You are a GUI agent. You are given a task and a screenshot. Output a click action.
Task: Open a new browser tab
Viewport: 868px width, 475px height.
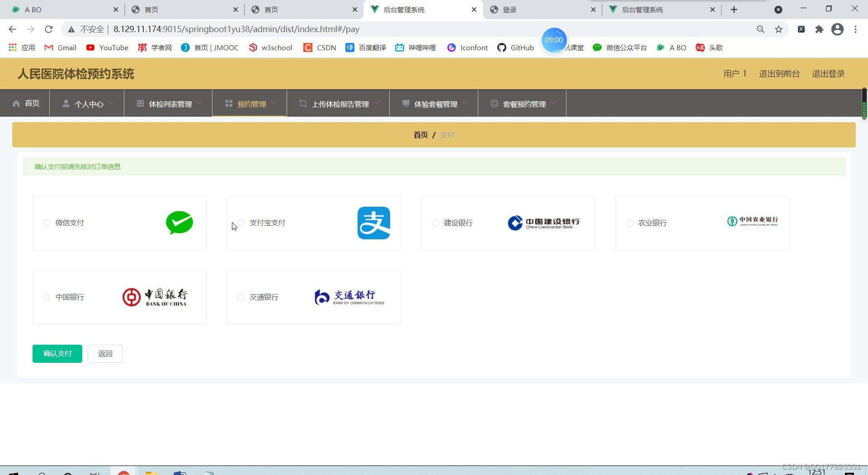(734, 9)
